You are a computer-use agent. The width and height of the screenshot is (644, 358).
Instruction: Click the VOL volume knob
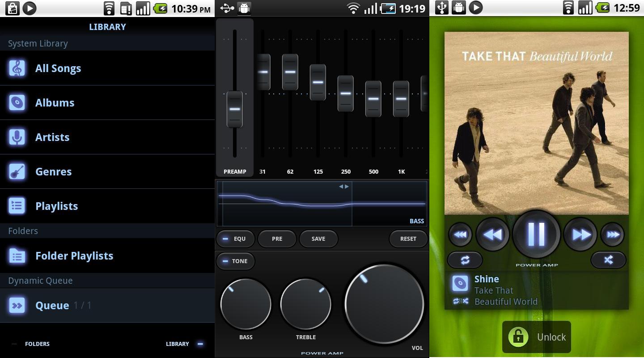click(x=384, y=304)
